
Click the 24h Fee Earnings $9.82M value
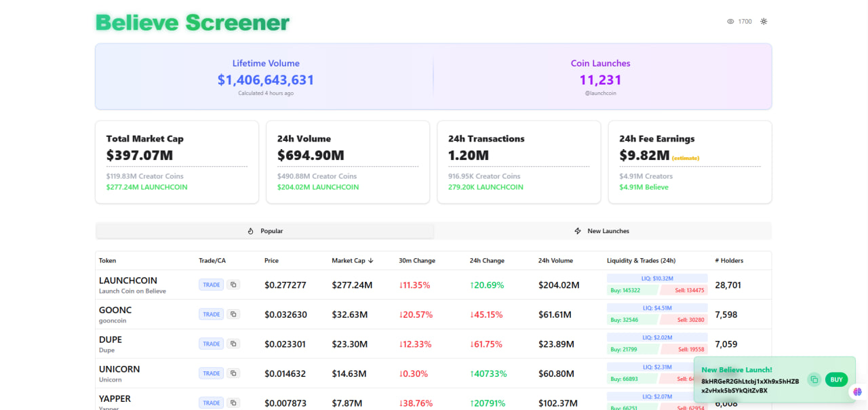[x=644, y=155]
